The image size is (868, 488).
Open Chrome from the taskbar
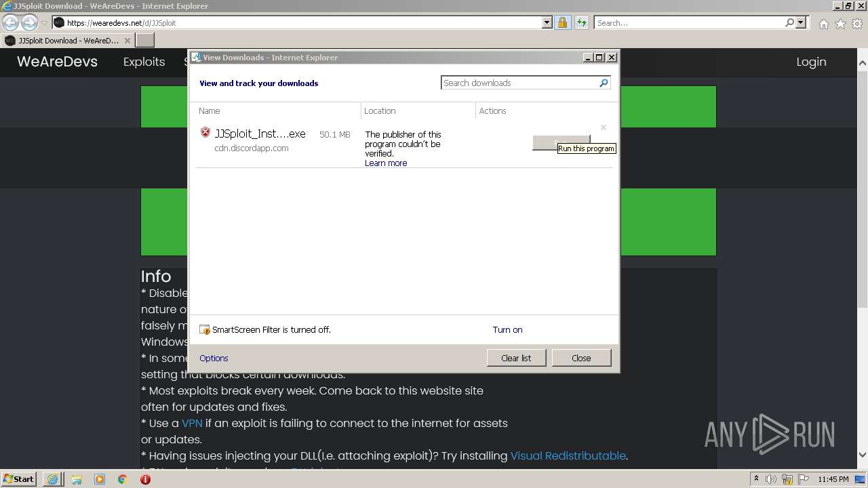pyautogui.click(x=122, y=479)
